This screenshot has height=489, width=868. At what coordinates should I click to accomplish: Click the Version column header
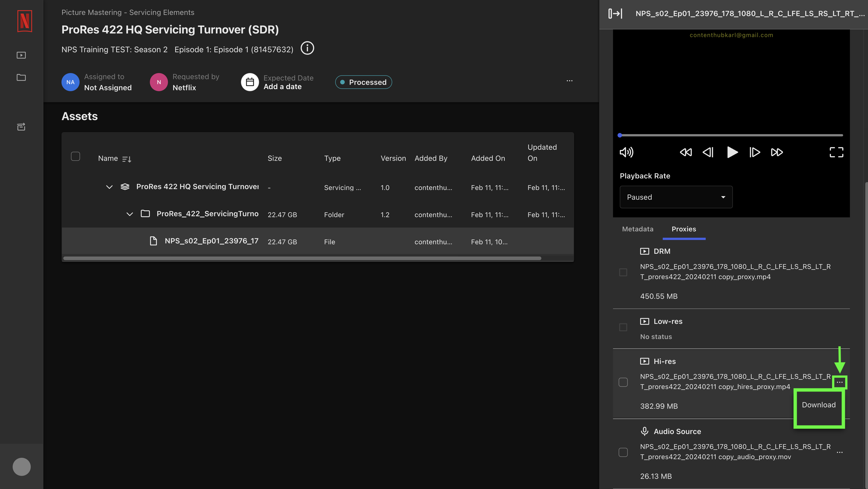point(393,159)
